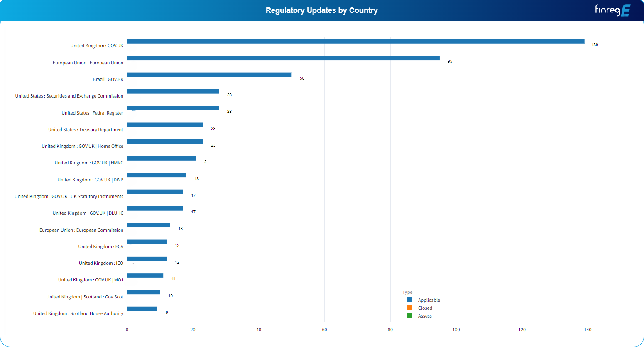Click the Treasury Department bar
This screenshot has width=644, height=347.
(x=165, y=125)
